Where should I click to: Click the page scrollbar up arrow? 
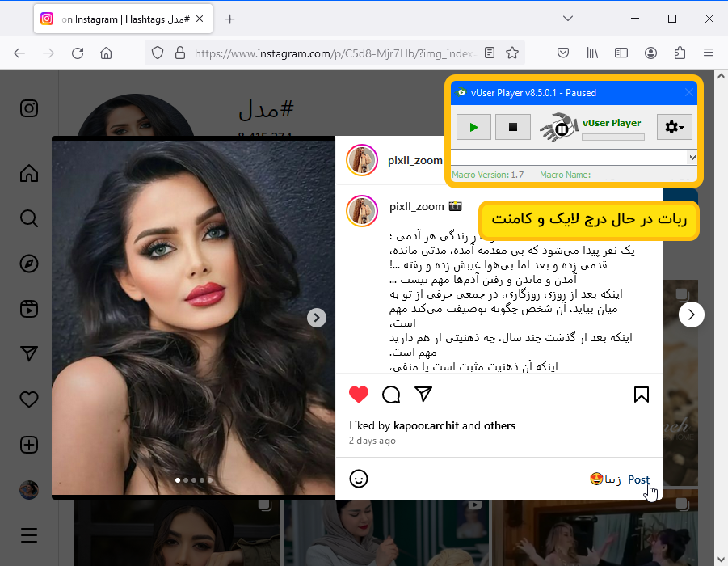(721, 76)
